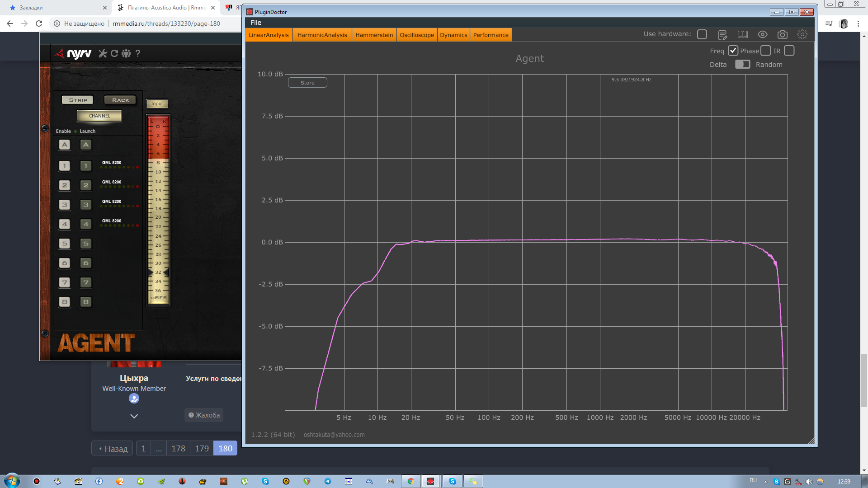The width and height of the screenshot is (868, 488).
Task: Click the paw icon in Agent header
Action: tap(126, 53)
